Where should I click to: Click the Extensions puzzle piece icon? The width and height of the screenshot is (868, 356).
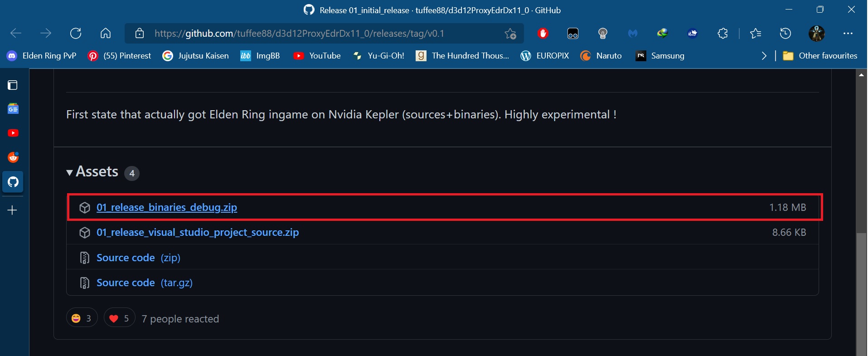coord(723,33)
